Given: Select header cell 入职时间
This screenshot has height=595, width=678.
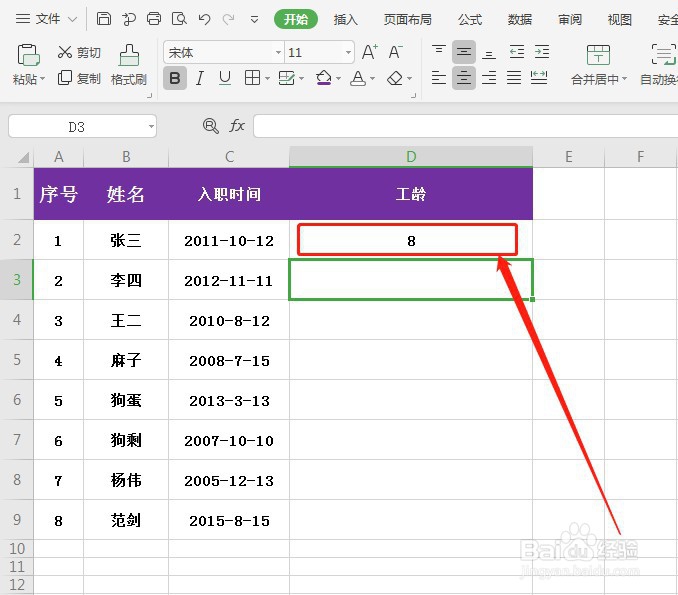Looking at the screenshot, I should pyautogui.click(x=229, y=194).
